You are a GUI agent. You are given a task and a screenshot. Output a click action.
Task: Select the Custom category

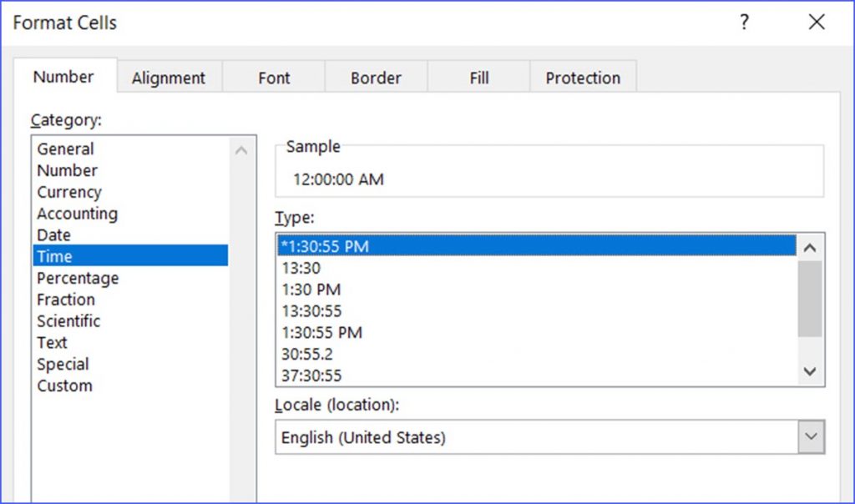click(x=64, y=386)
